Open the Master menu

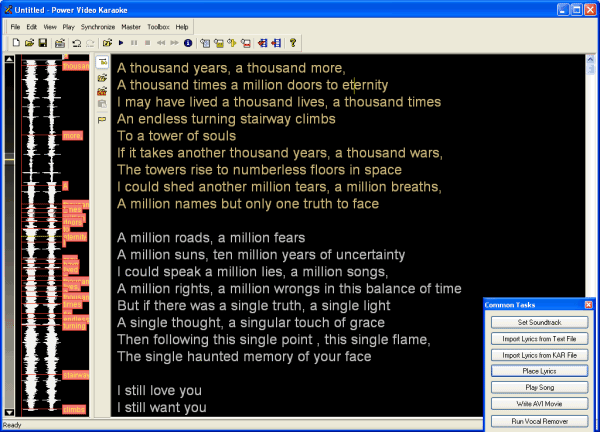tap(131, 27)
